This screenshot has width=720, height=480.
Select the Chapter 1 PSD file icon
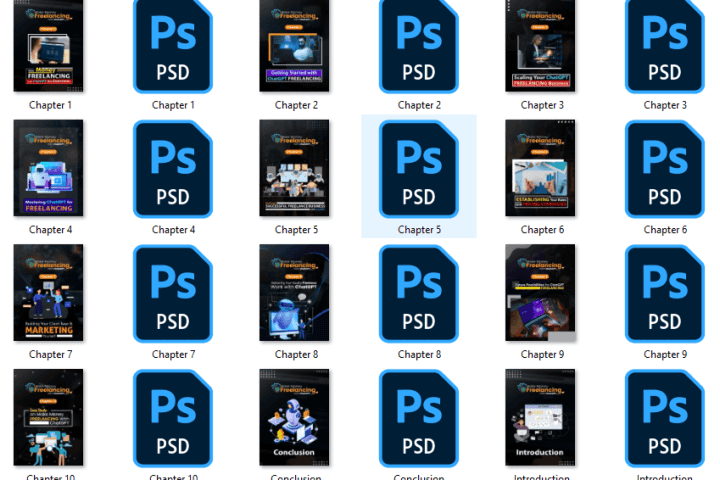tap(173, 46)
